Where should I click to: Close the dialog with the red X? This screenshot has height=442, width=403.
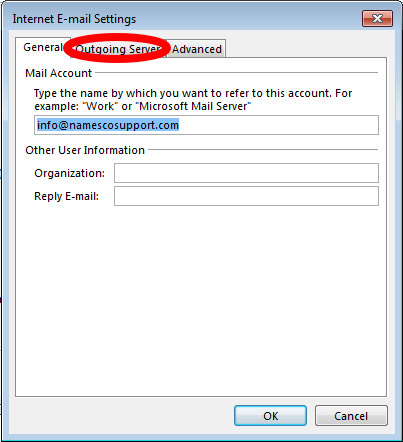(x=377, y=18)
